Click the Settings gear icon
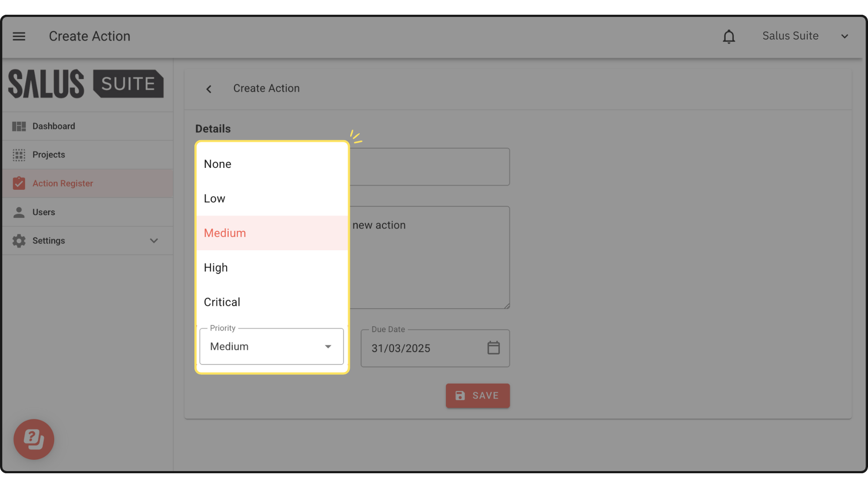The width and height of the screenshot is (868, 488). point(19,241)
